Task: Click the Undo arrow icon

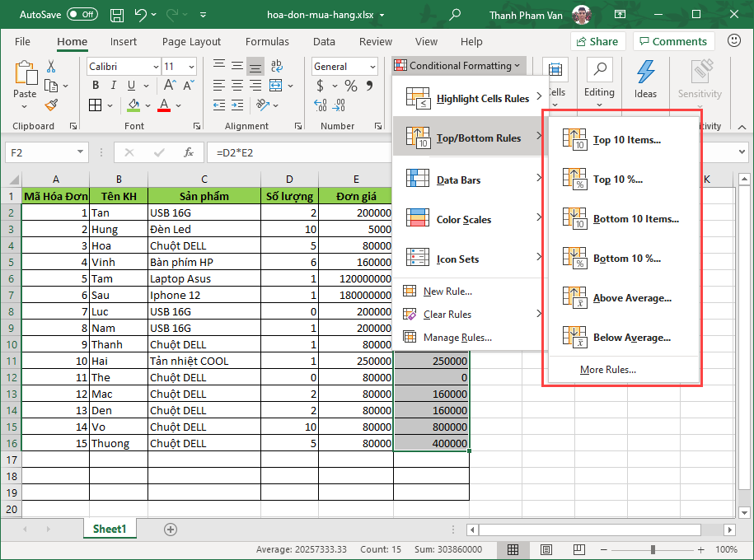Action: tap(140, 15)
